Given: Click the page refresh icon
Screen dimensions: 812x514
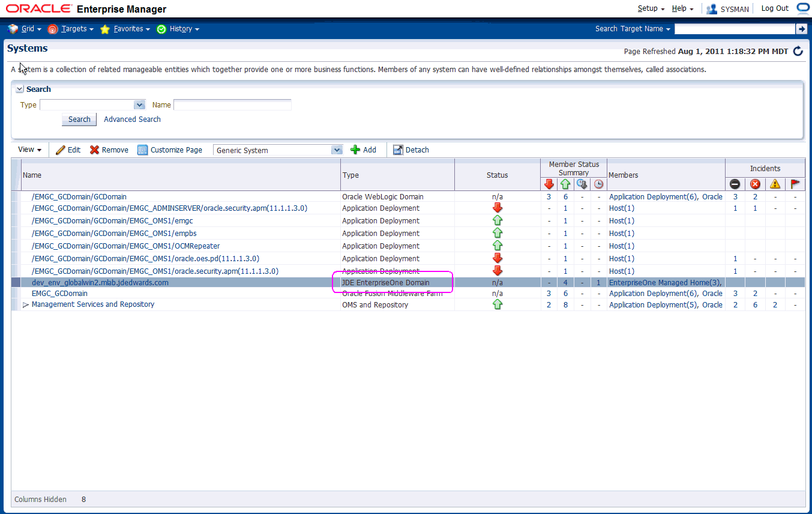Looking at the screenshot, I should coord(798,52).
